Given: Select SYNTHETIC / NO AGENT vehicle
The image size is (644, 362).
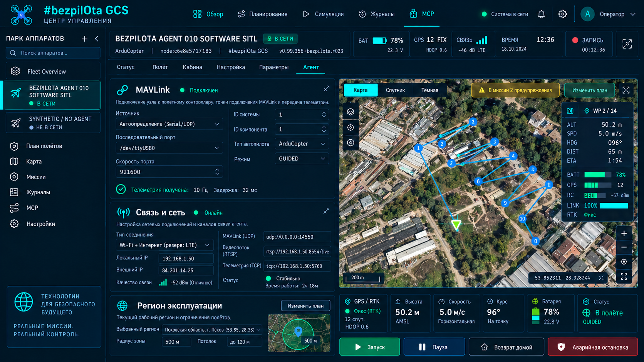Looking at the screenshot, I should pos(53,123).
